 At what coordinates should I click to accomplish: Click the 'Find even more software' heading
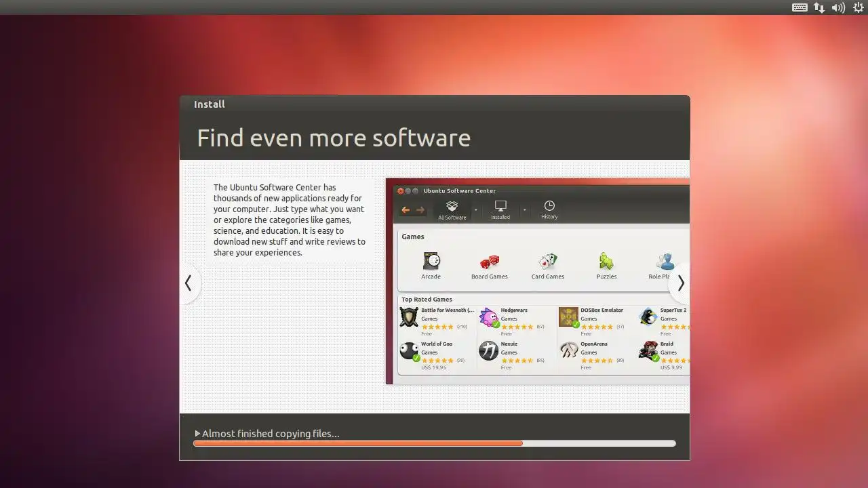334,138
